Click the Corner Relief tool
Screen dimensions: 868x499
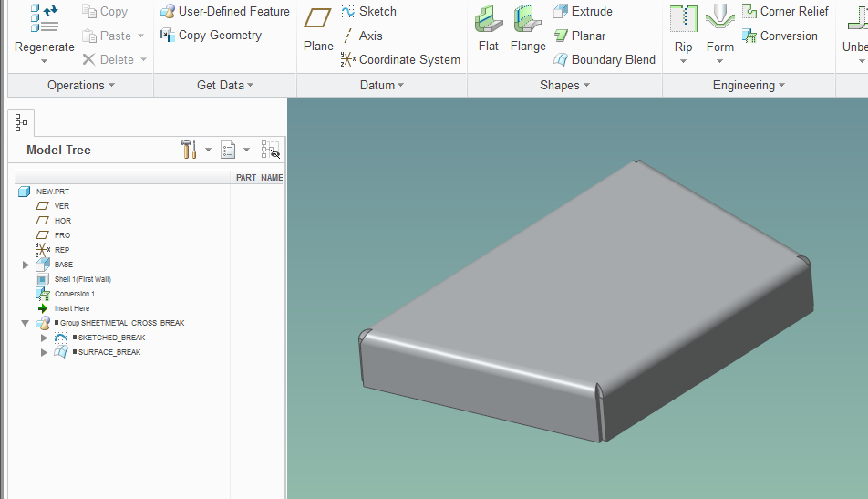(785, 12)
